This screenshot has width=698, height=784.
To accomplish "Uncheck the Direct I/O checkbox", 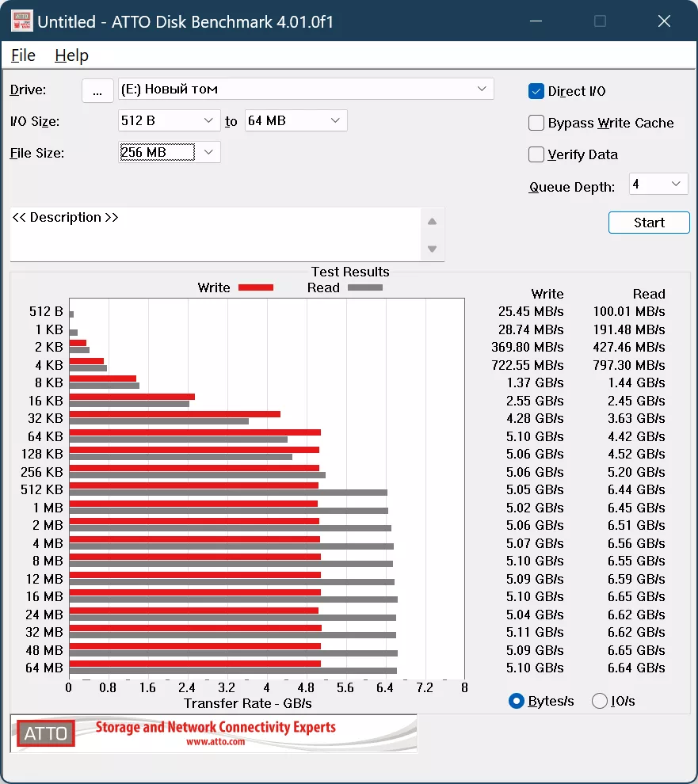I will tap(536, 91).
